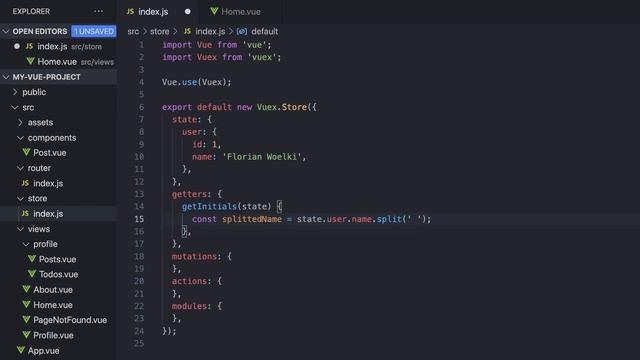This screenshot has width=640, height=360.
Task: Switch to the index.js editor tab
Action: [x=153, y=12]
